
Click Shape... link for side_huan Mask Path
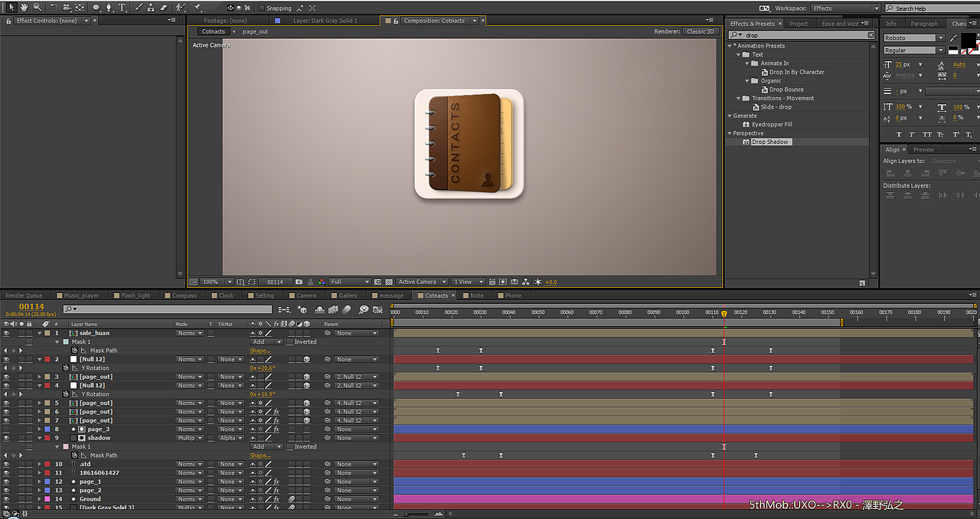[260, 351]
